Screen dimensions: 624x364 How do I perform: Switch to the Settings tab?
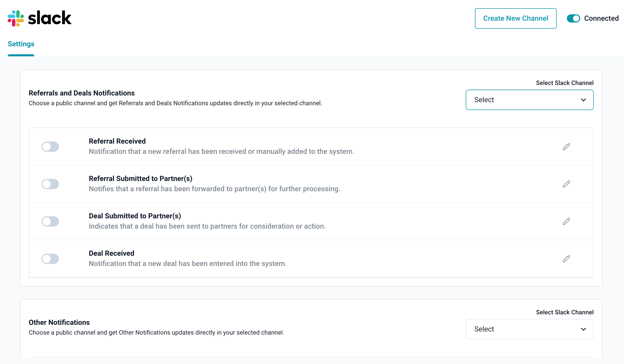[x=21, y=44]
